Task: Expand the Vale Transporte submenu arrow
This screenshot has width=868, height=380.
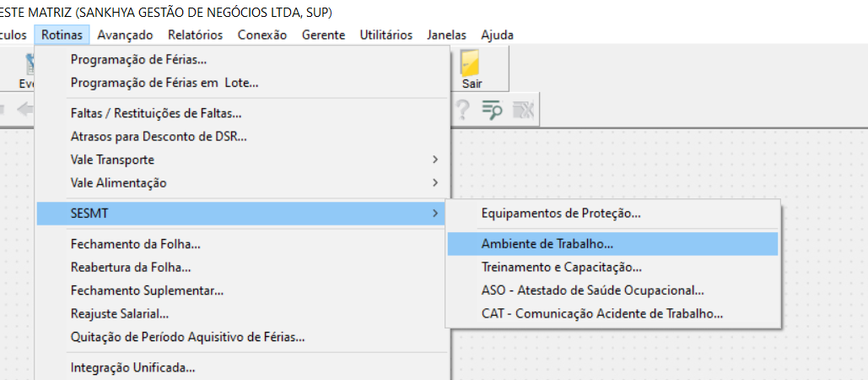Action: (x=435, y=160)
